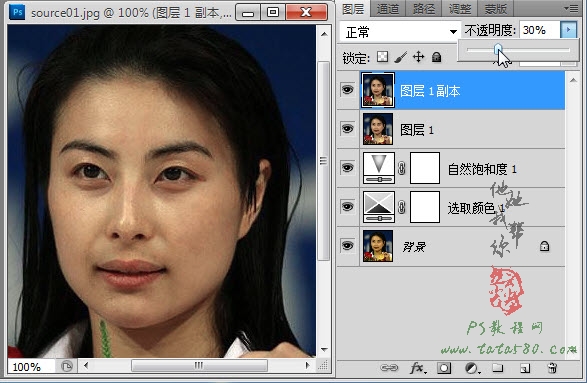Click the 不透明度 30% input field
Viewport: 587px width, 383px height.
[x=539, y=30]
